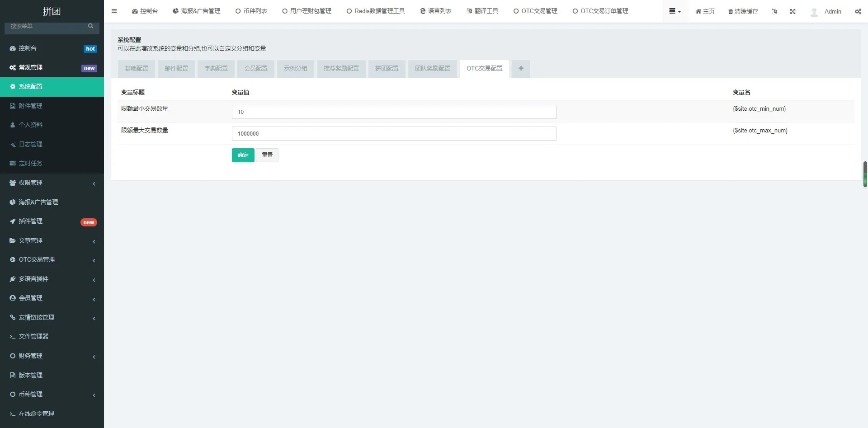This screenshot has height=428, width=868.
Task: Click the 清除缓存 trash icon
Action: pos(730,12)
